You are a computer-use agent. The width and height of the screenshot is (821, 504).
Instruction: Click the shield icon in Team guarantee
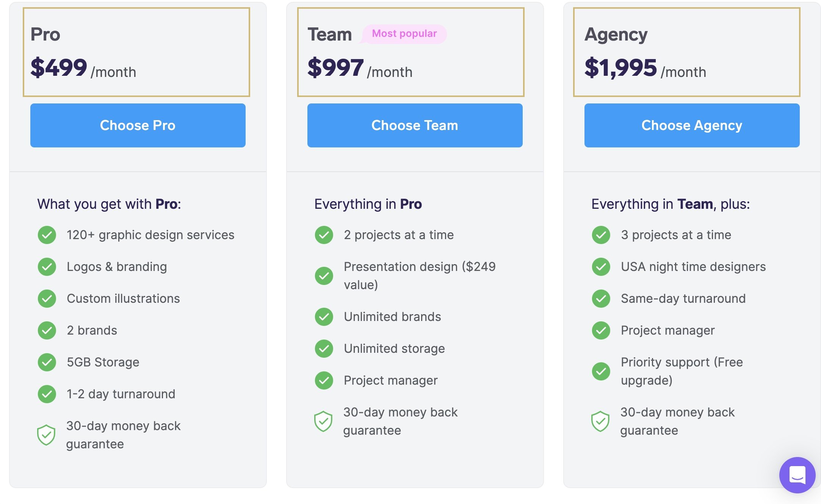tap(323, 421)
